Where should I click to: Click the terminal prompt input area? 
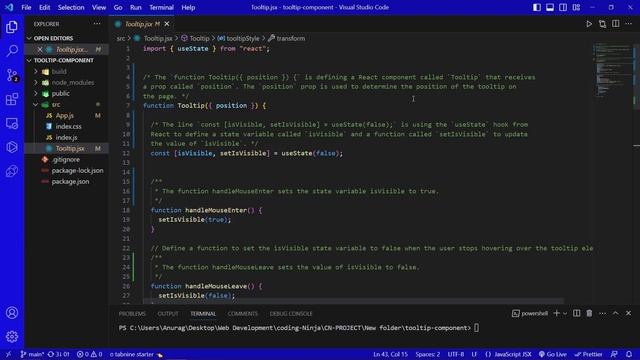[476, 328]
